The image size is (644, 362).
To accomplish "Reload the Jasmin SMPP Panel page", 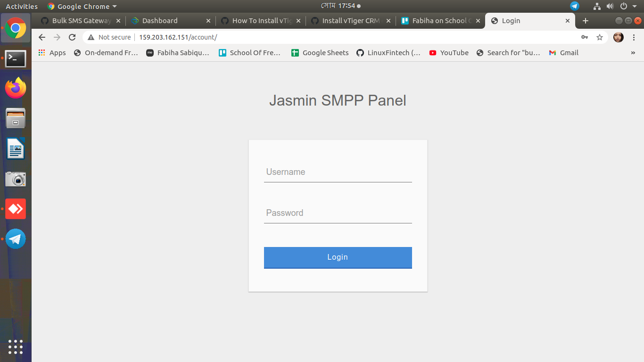I will pyautogui.click(x=72, y=37).
